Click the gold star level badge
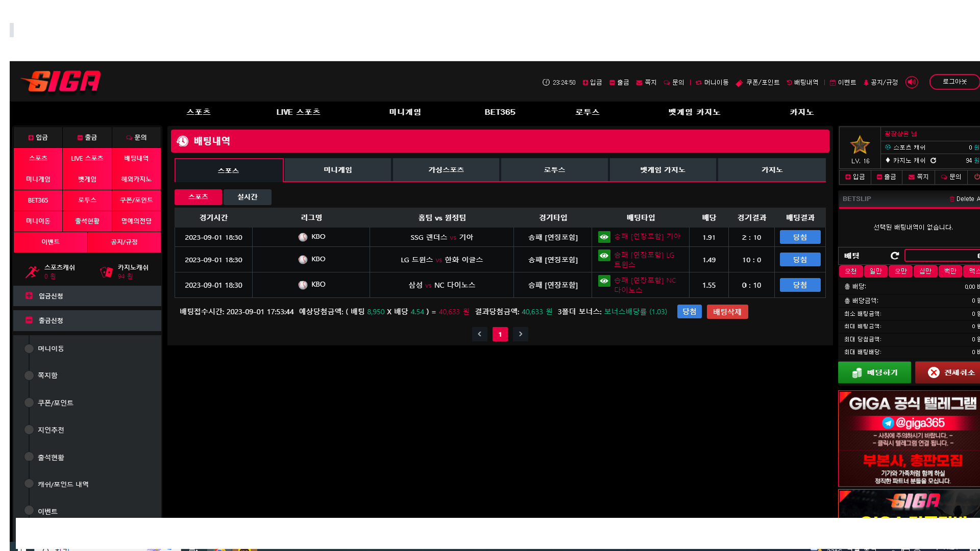 (860, 145)
